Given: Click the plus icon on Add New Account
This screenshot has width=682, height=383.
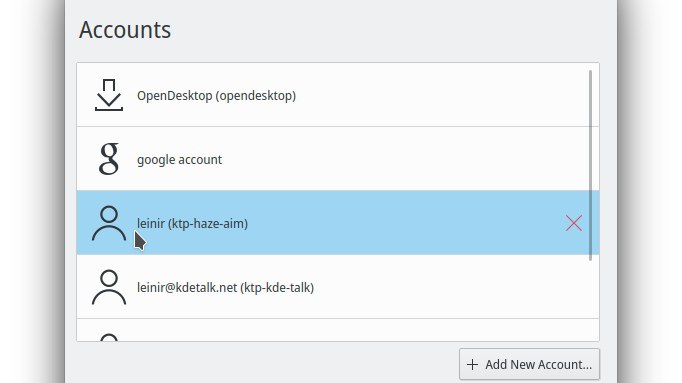Looking at the screenshot, I should click(x=472, y=364).
